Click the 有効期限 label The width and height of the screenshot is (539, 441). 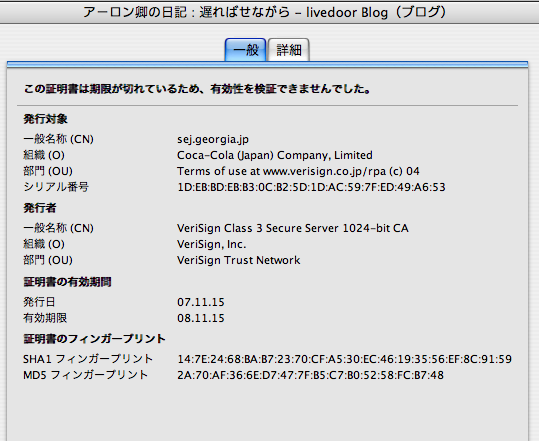pos(45,318)
